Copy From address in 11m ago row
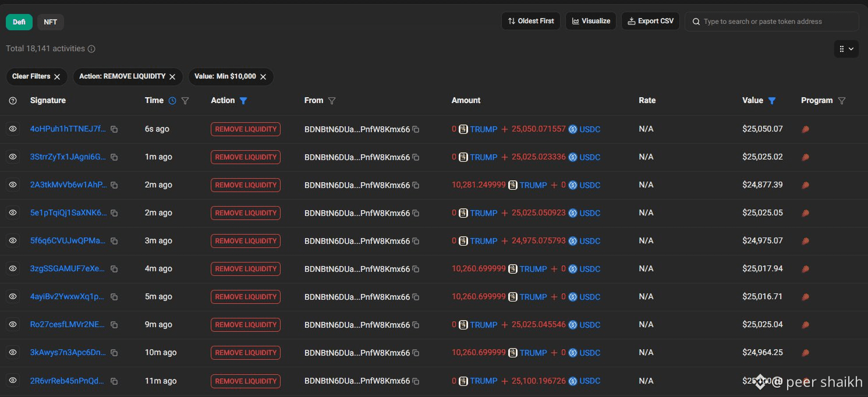This screenshot has height=397, width=868. click(x=416, y=381)
